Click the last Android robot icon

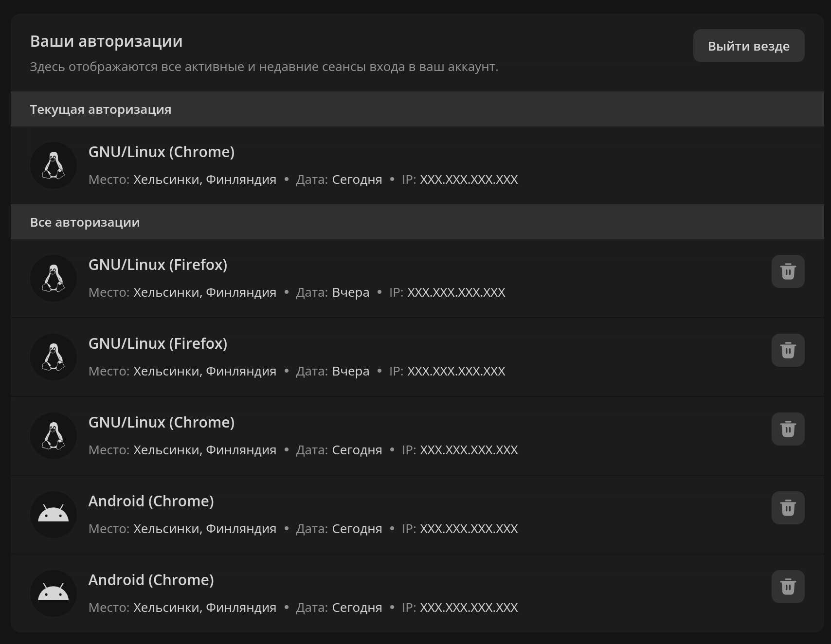point(54,593)
